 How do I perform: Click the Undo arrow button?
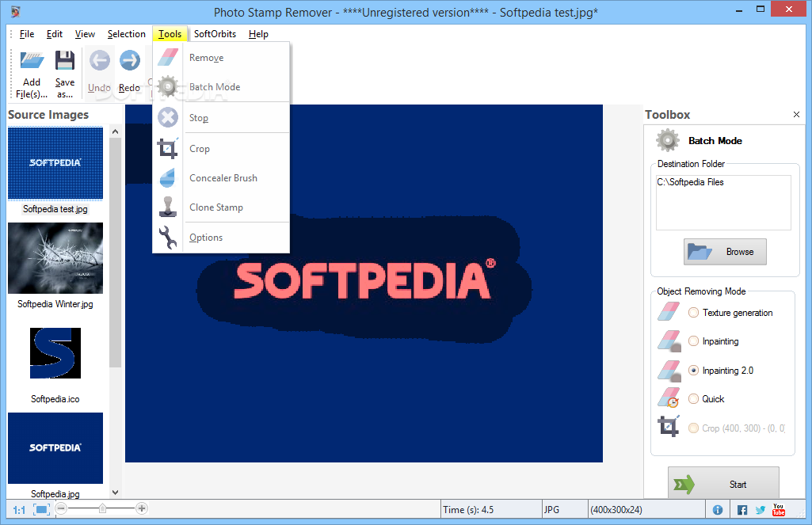tap(100, 60)
